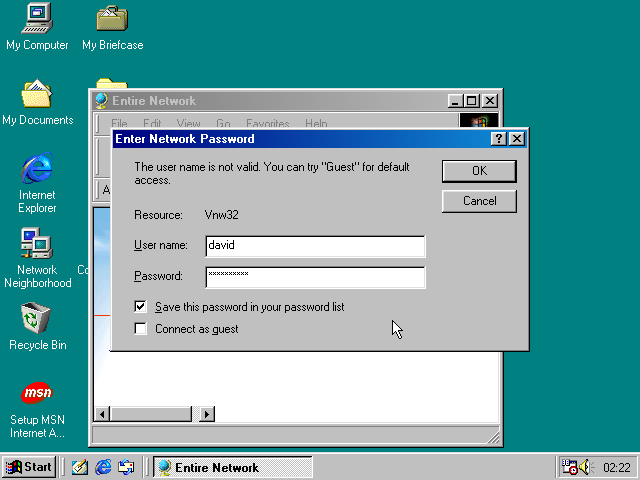Cancel the Enter Network Password dialog

point(479,201)
